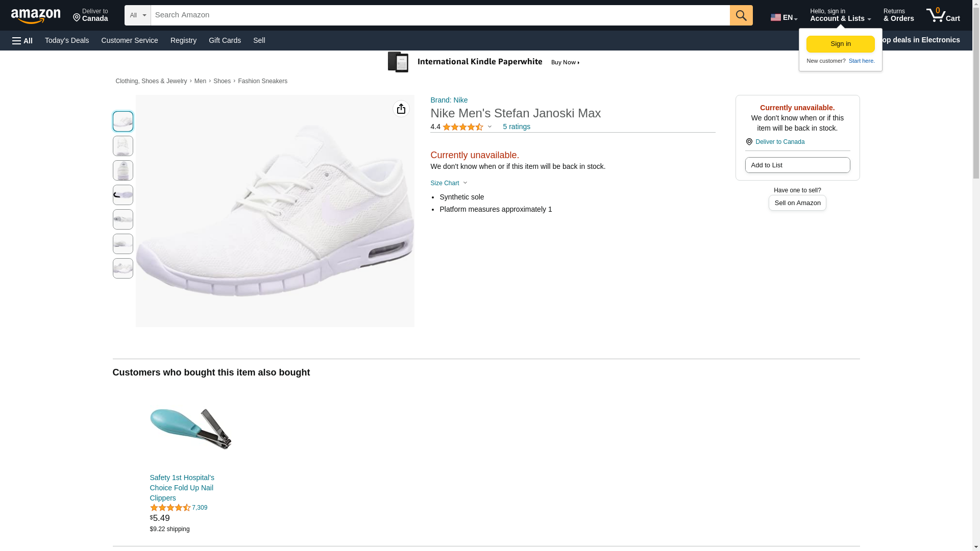This screenshot has width=980, height=551.
Task: Open the shopping cart
Action: (943, 15)
